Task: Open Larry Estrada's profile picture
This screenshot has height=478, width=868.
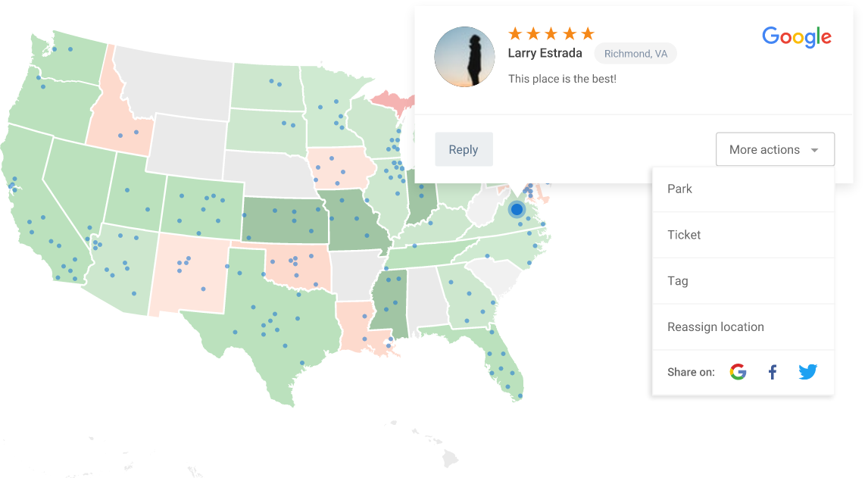Action: [464, 57]
